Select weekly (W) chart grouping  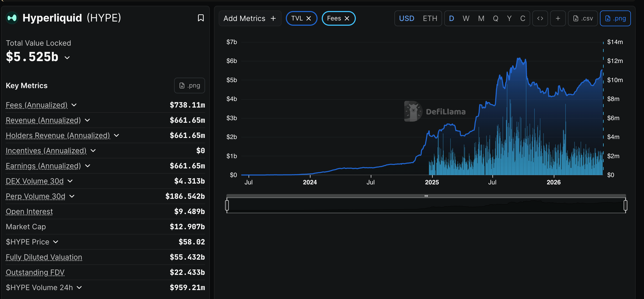(x=466, y=18)
